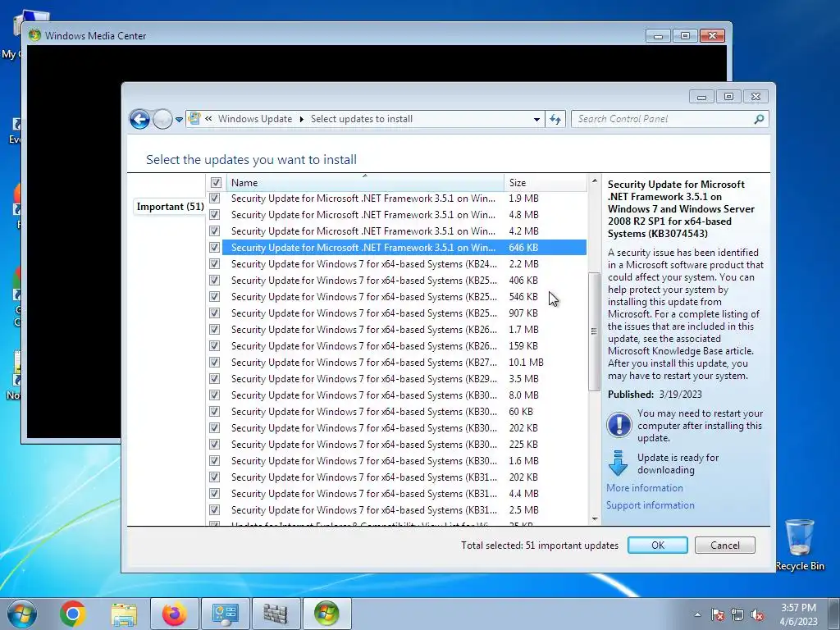Click the update list scroll down arrow
The image size is (840, 630).
tap(594, 518)
